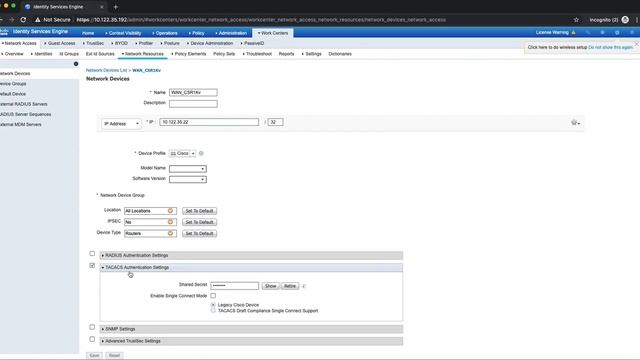Viewport: 640px width, 360px height.
Task: Open the Policy top menu
Action: pyautogui.click(x=196, y=33)
